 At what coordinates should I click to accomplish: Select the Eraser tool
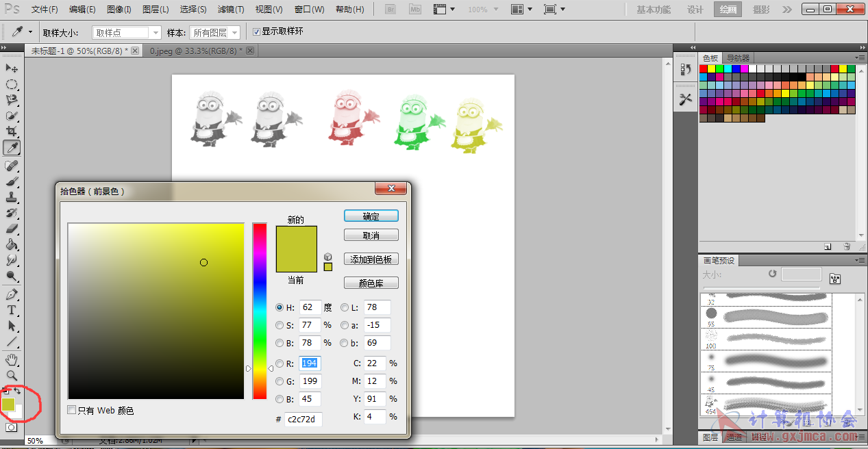(12, 229)
